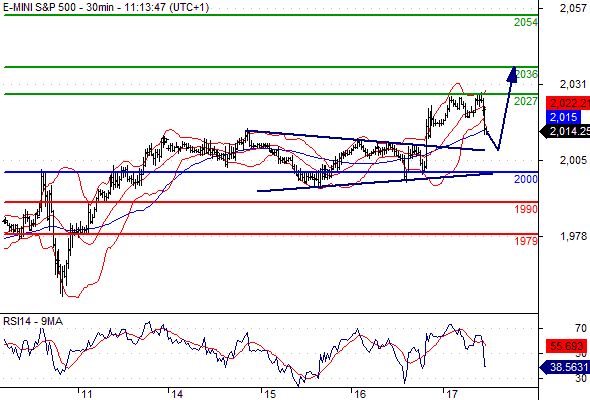590x400 pixels.
Task: Click the red 2,022.21 price tag
Action: (x=568, y=103)
